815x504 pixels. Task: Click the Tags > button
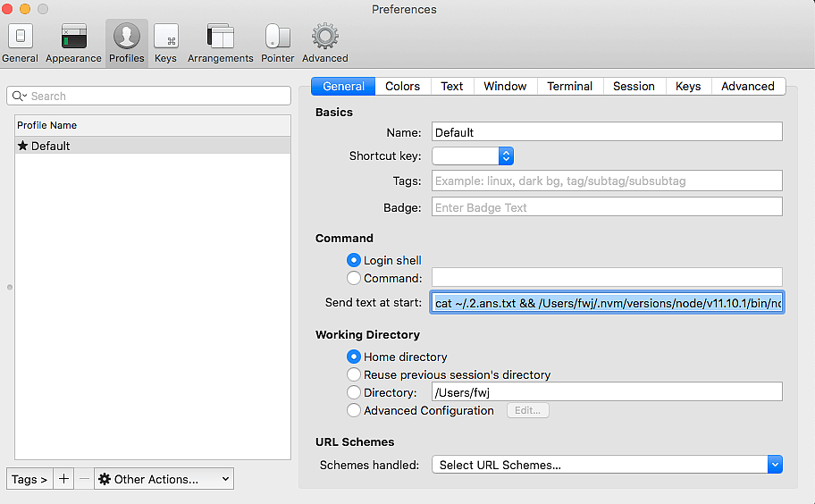click(x=29, y=479)
